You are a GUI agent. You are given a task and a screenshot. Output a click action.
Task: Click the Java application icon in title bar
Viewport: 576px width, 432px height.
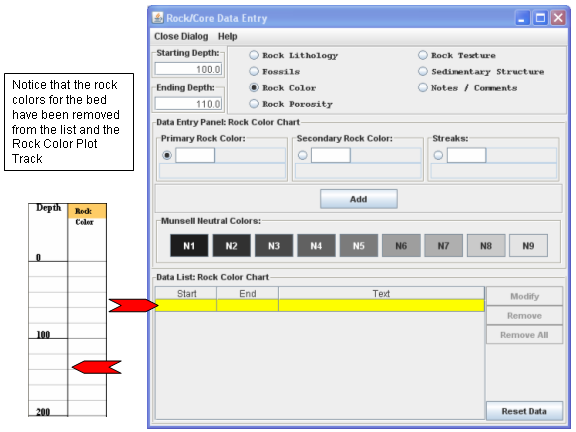[158, 18]
